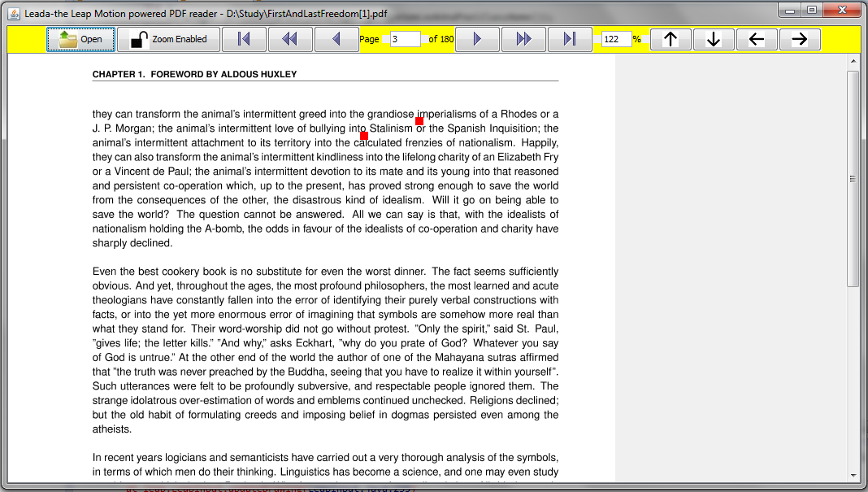868x492 pixels.
Task: Jump to the first page
Action: [244, 39]
